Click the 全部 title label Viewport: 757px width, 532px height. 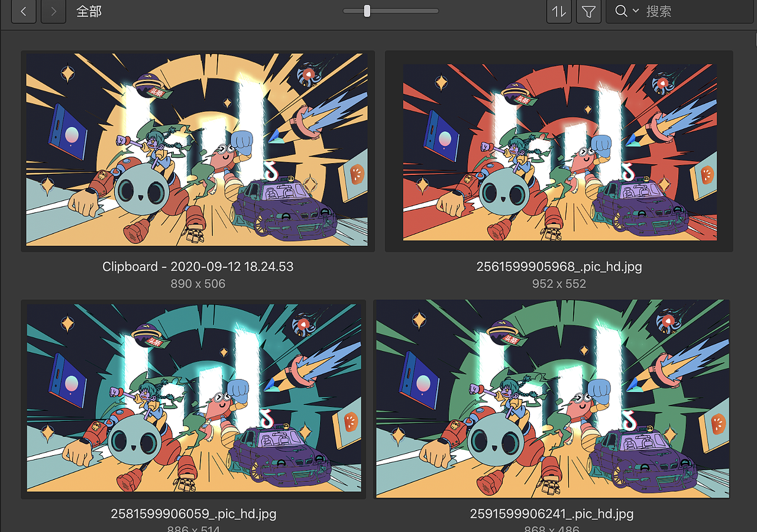pos(89,11)
